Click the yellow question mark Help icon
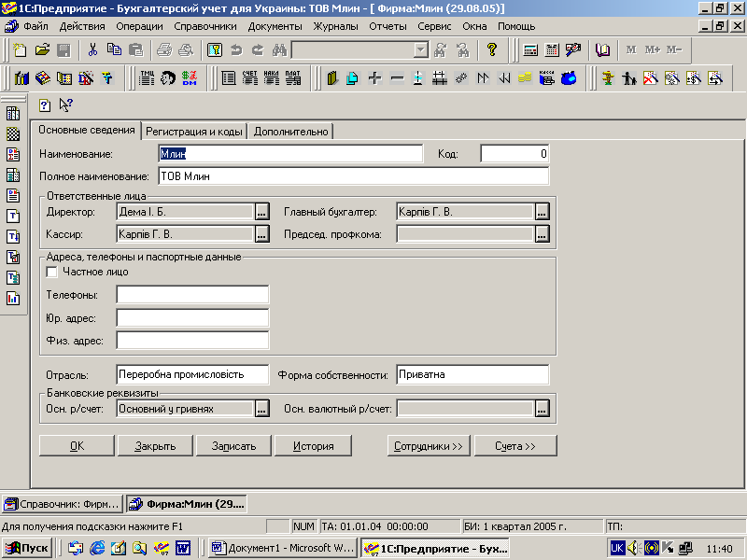Image resolution: width=747 pixels, height=560 pixels. coord(492,50)
